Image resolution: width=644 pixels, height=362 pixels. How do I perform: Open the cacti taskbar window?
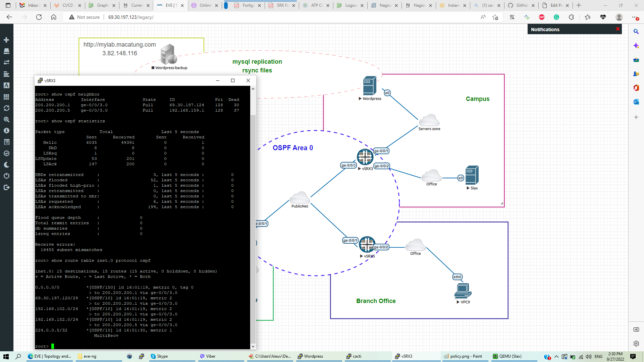[357, 356]
